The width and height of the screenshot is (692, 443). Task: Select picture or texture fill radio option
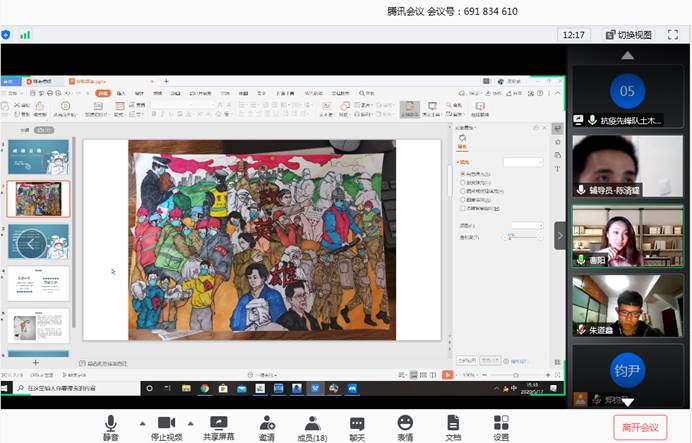[463, 191]
